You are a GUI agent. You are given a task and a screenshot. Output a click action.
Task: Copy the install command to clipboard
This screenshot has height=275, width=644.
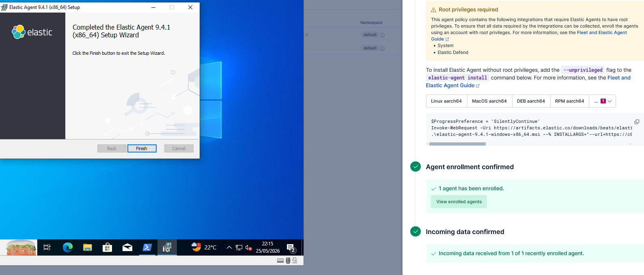[637, 122]
